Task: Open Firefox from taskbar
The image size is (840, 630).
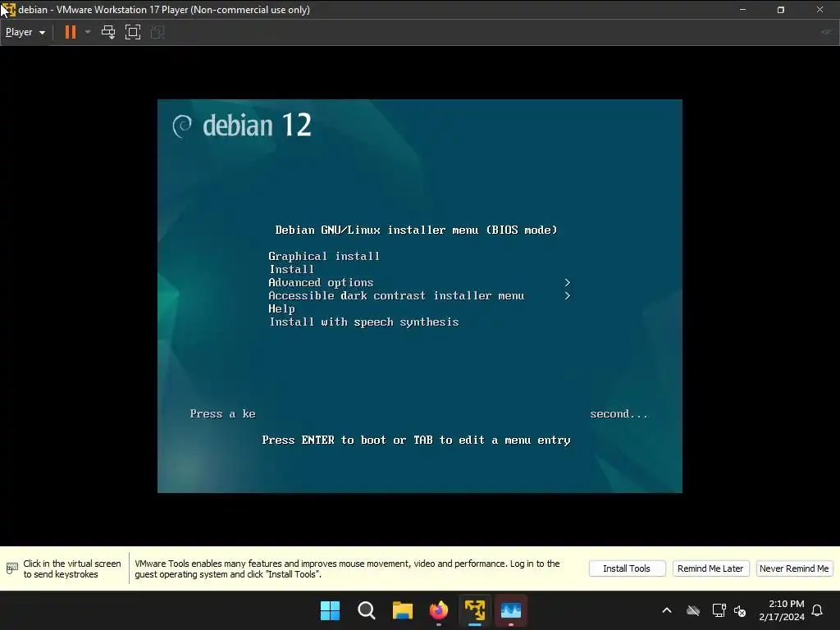Action: click(x=439, y=610)
